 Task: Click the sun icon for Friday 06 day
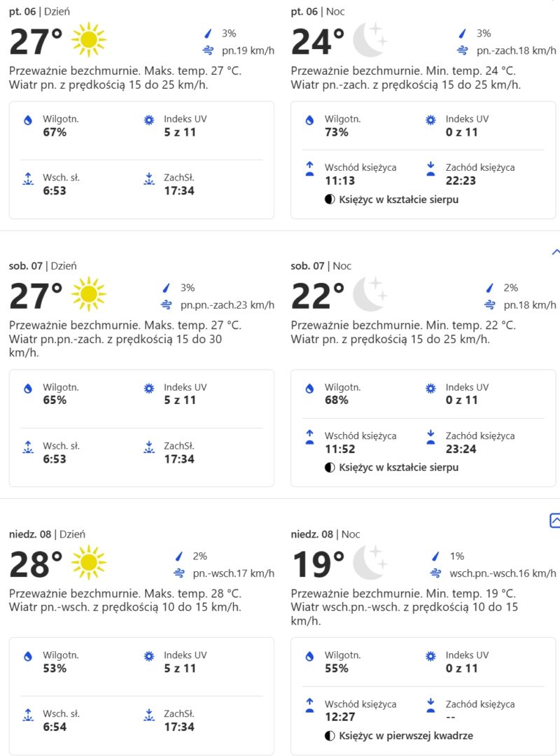click(89, 40)
